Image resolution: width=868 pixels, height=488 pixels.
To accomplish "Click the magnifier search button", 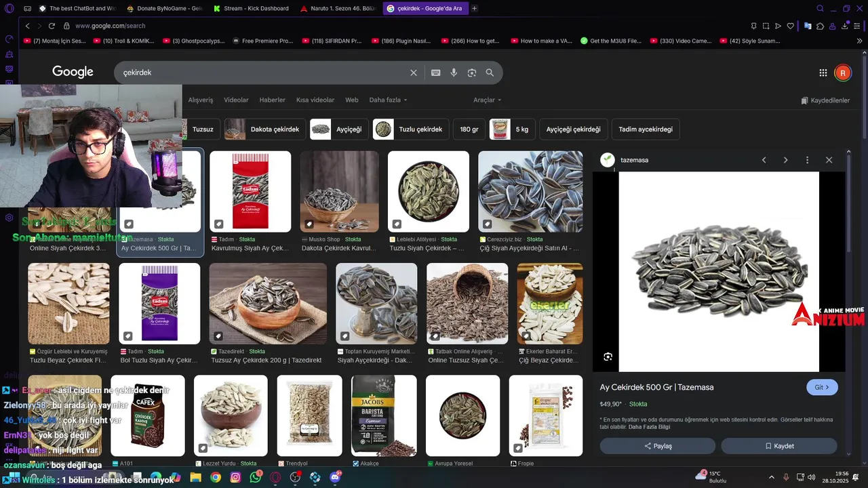I will (x=490, y=73).
